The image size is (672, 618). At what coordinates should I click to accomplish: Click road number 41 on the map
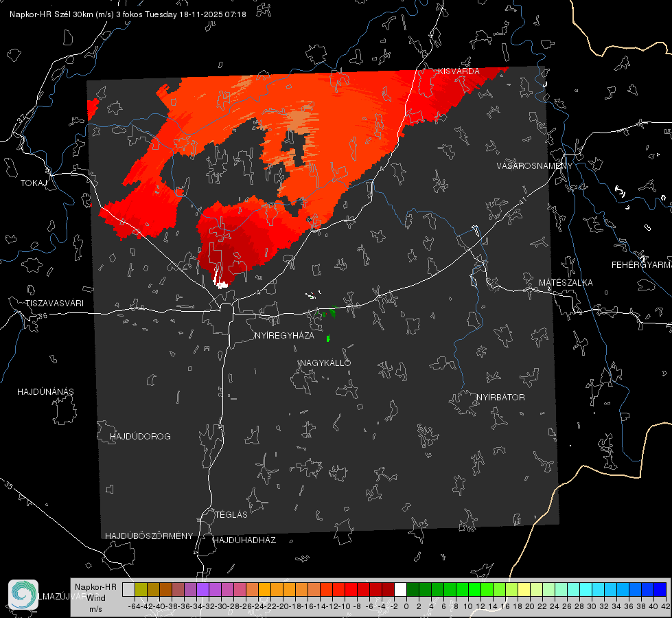click(x=522, y=200)
